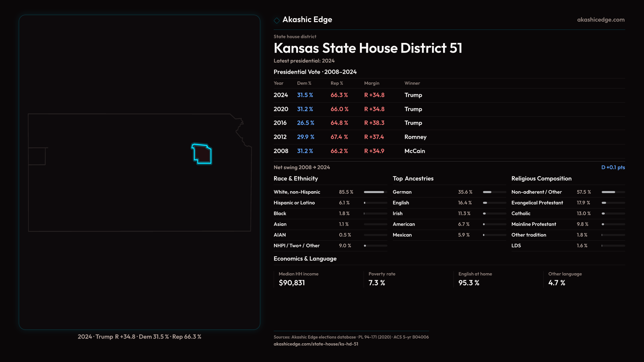
Task: Click the Non-adherent / Other percentage bar
Action: tap(613, 192)
